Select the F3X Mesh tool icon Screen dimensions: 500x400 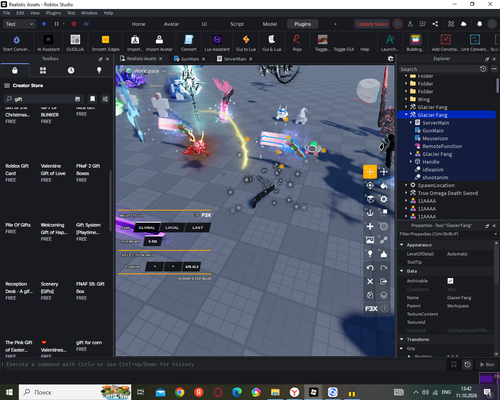384,226
